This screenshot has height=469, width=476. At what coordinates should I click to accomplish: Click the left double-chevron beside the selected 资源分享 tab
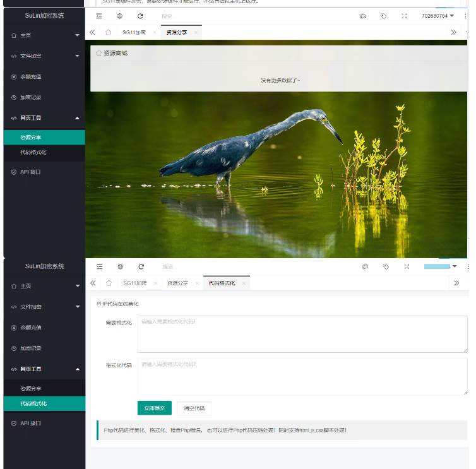(93, 32)
